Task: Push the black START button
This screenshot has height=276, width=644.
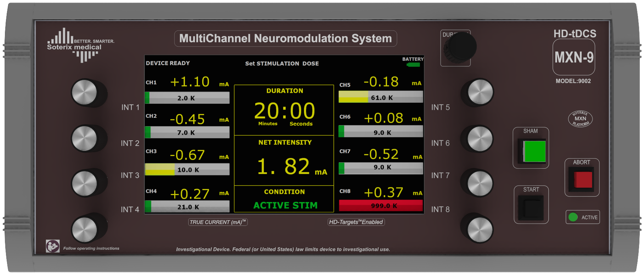Action: 531,208
